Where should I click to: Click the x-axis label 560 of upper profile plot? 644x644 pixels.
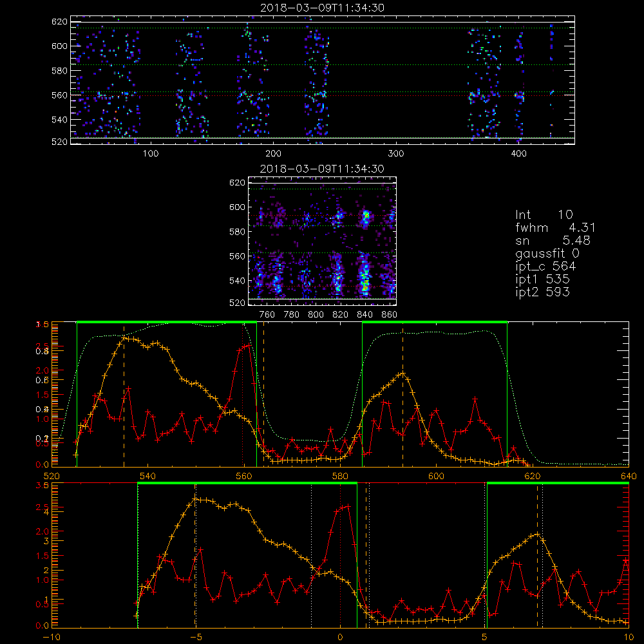(244, 477)
